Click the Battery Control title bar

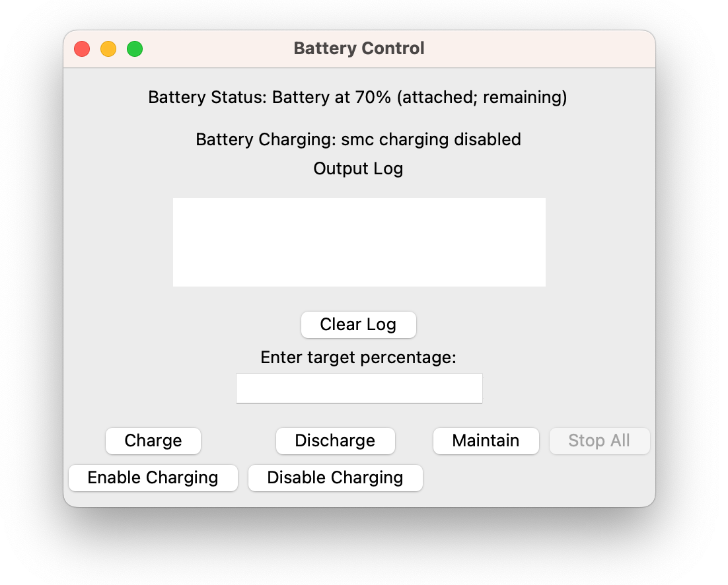click(x=358, y=48)
